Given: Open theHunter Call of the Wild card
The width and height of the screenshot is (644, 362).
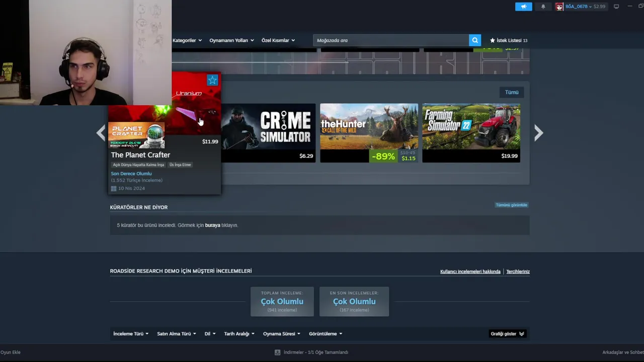Looking at the screenshot, I should click(x=369, y=133).
